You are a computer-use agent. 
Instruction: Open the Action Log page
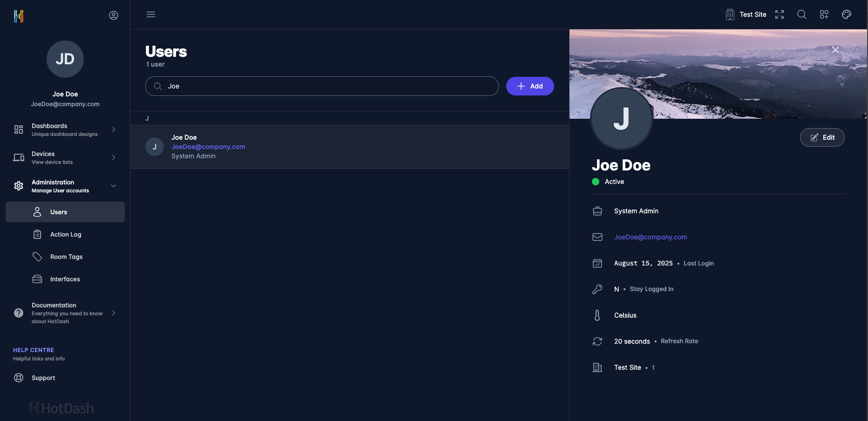pos(65,234)
